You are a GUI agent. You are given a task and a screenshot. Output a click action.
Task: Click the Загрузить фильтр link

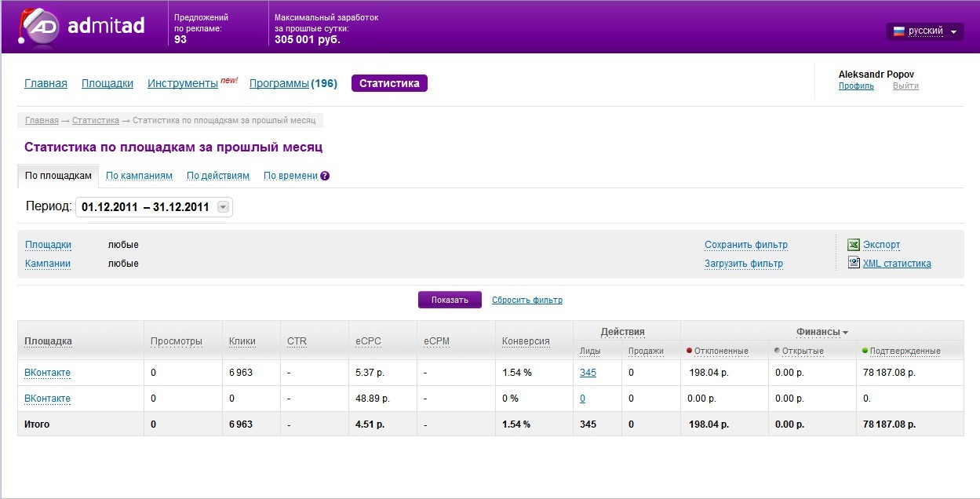tap(744, 264)
